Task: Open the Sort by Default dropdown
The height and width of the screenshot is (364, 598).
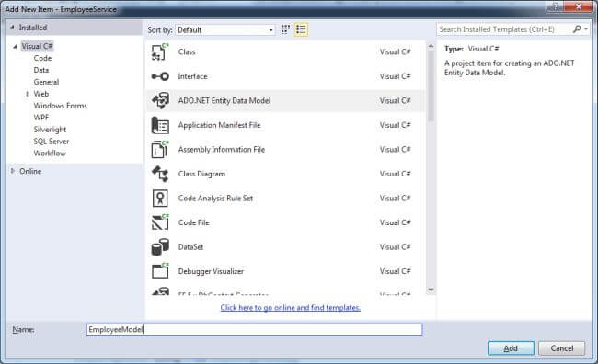Action: coord(225,29)
